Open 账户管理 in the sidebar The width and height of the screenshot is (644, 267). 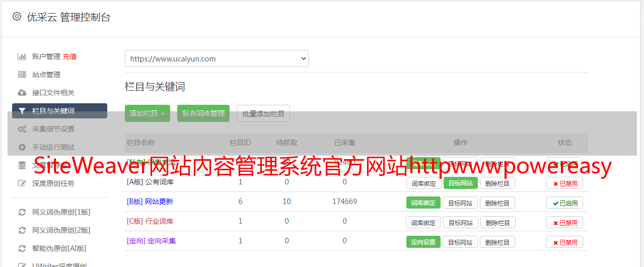(x=46, y=56)
